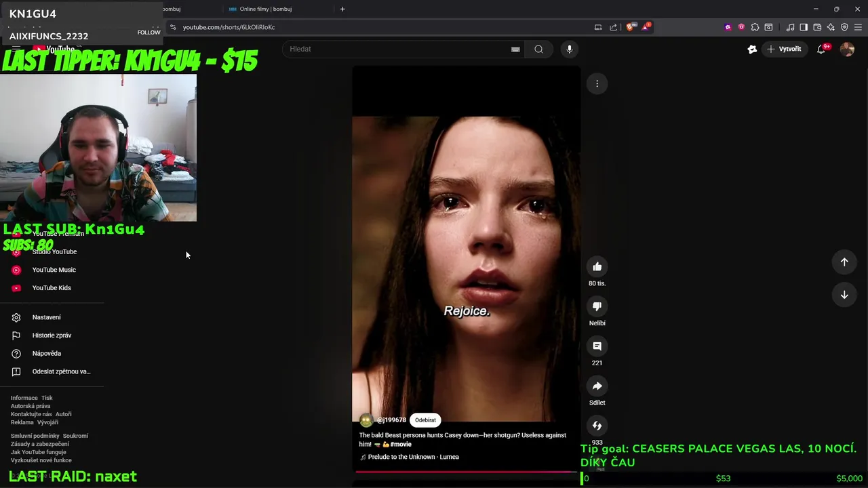
Task: Open YouTube notifications bell
Action: [821, 49]
